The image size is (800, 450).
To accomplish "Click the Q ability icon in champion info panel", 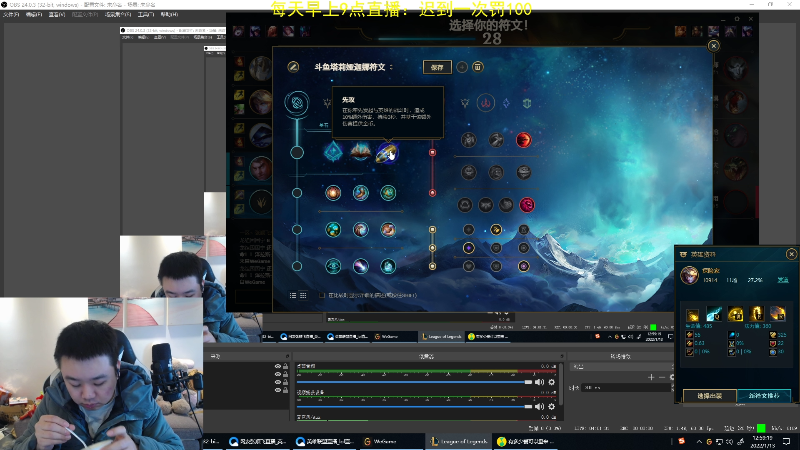I will (x=714, y=314).
